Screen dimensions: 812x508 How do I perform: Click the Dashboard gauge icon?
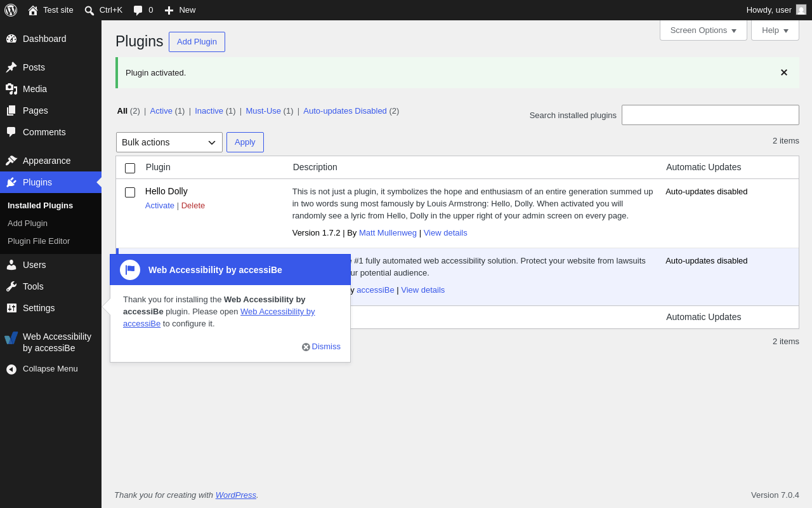[x=11, y=39]
